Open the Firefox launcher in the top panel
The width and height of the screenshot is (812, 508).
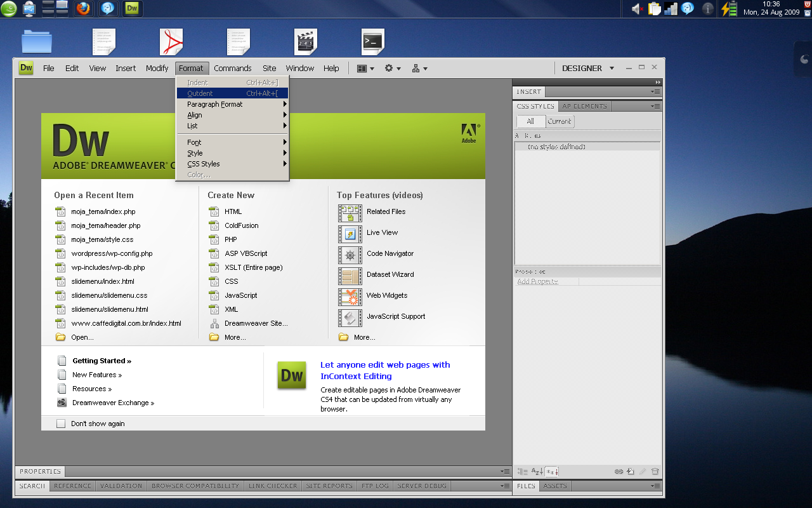tap(83, 8)
